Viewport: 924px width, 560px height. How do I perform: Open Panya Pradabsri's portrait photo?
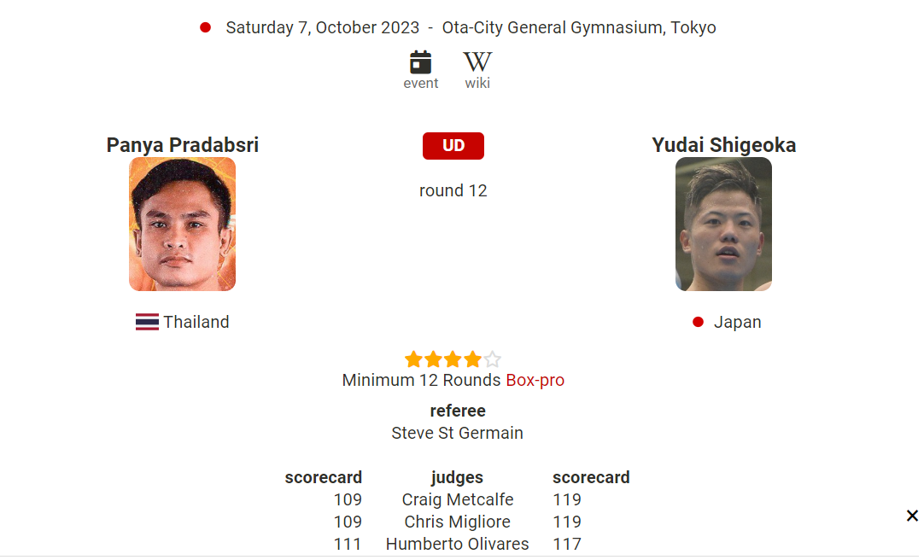click(x=182, y=224)
